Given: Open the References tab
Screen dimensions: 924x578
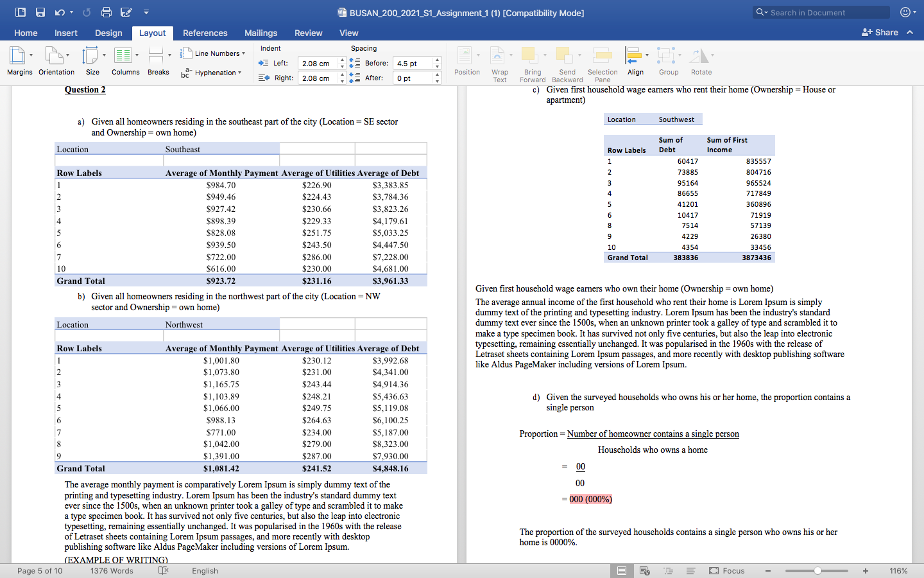Looking at the screenshot, I should pyautogui.click(x=205, y=33).
